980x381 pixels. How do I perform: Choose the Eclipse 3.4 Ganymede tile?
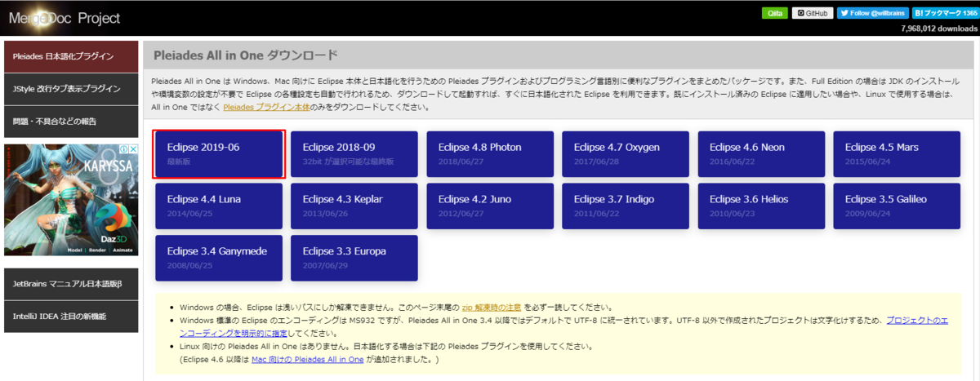coord(219,258)
